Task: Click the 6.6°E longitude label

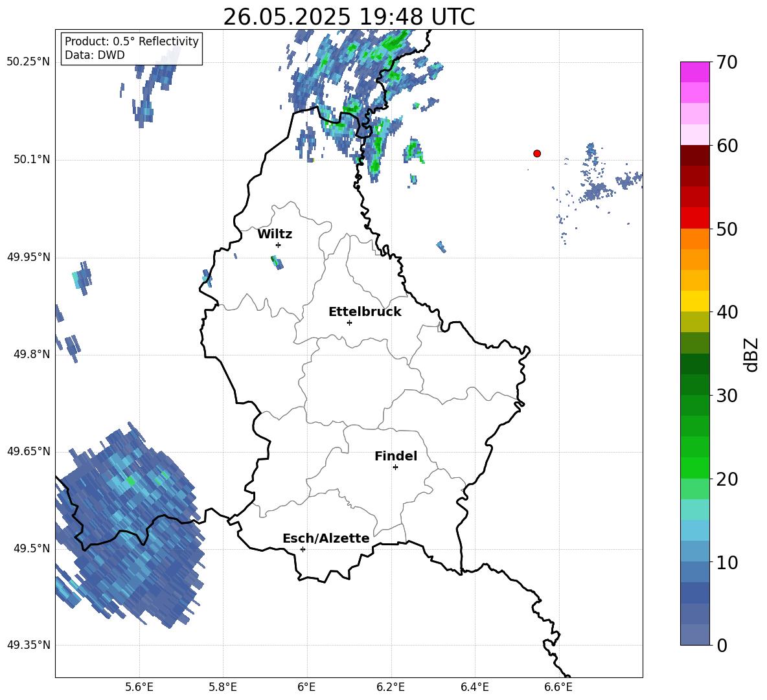Action: pyautogui.click(x=558, y=687)
